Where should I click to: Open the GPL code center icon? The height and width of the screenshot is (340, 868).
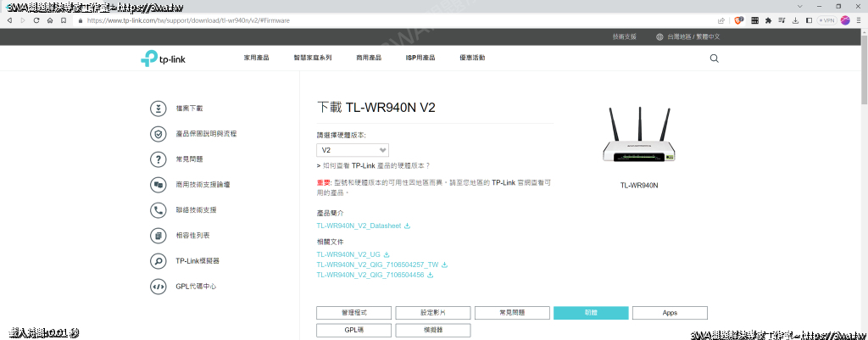[x=158, y=287]
